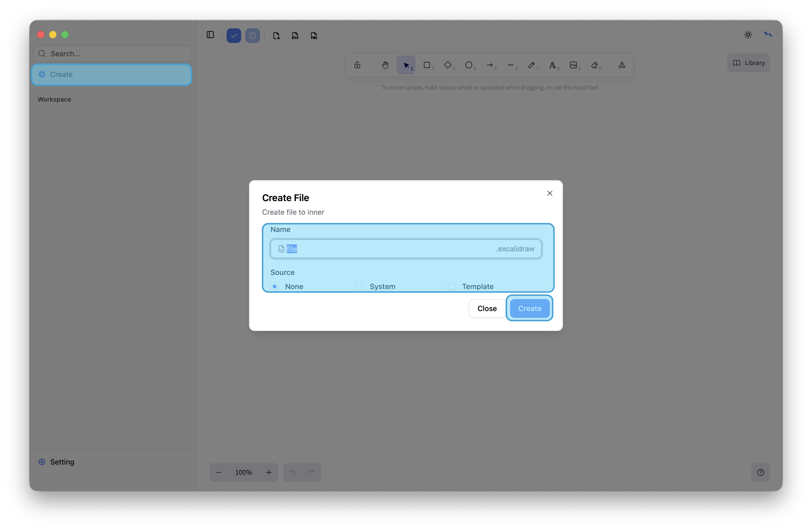Open the Library panel
Viewport: 812px width, 530px height.
coord(748,63)
